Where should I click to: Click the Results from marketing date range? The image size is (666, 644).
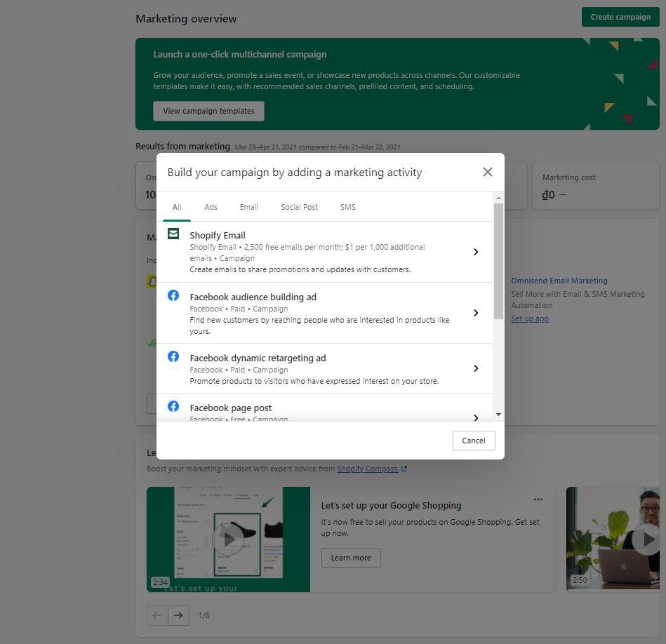(317, 147)
